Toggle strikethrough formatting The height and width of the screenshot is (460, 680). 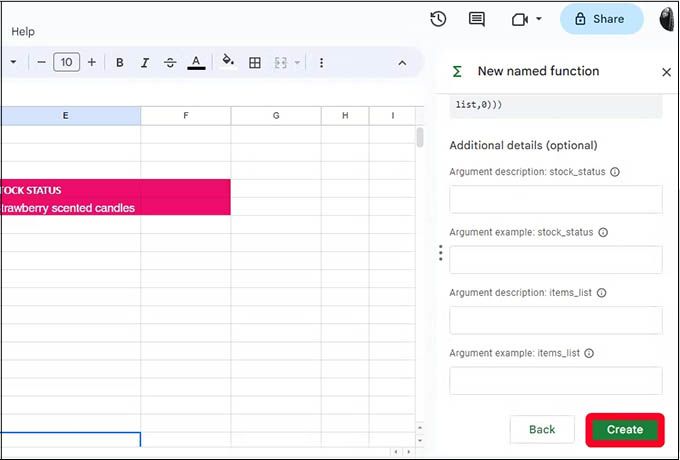pos(170,63)
